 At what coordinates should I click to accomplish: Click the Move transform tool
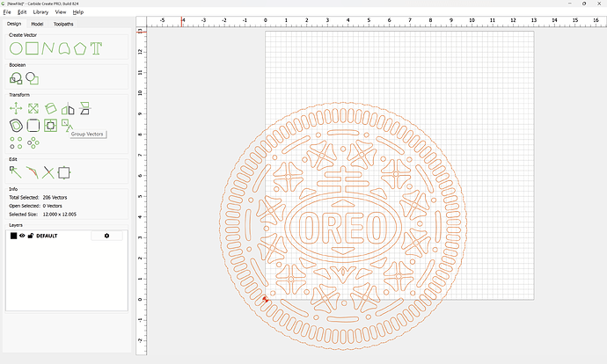pos(16,108)
